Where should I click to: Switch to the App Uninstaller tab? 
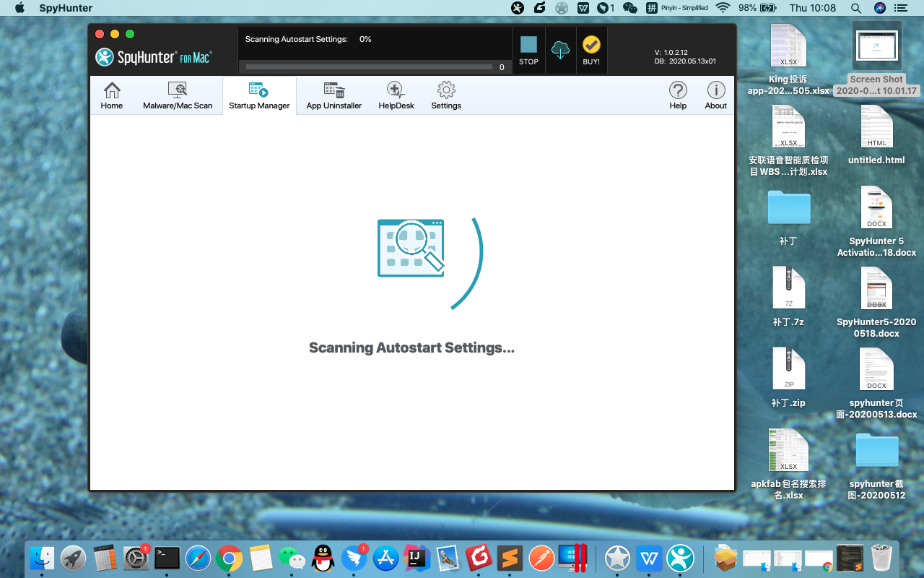[334, 95]
